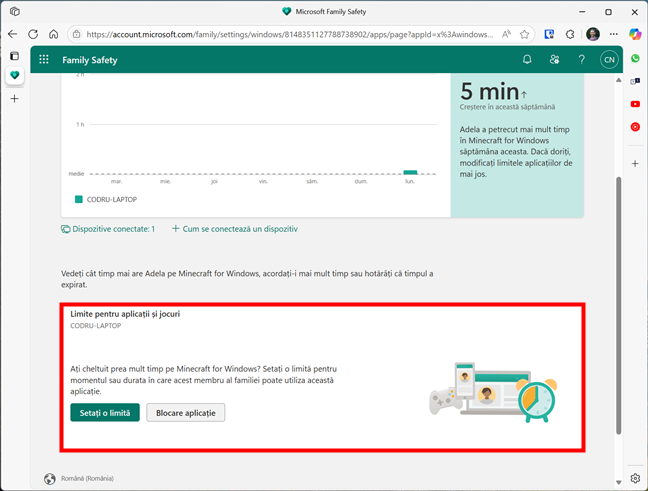Click the scrollbar up arrow
Image resolution: width=648 pixels, height=491 pixels.
point(619,80)
